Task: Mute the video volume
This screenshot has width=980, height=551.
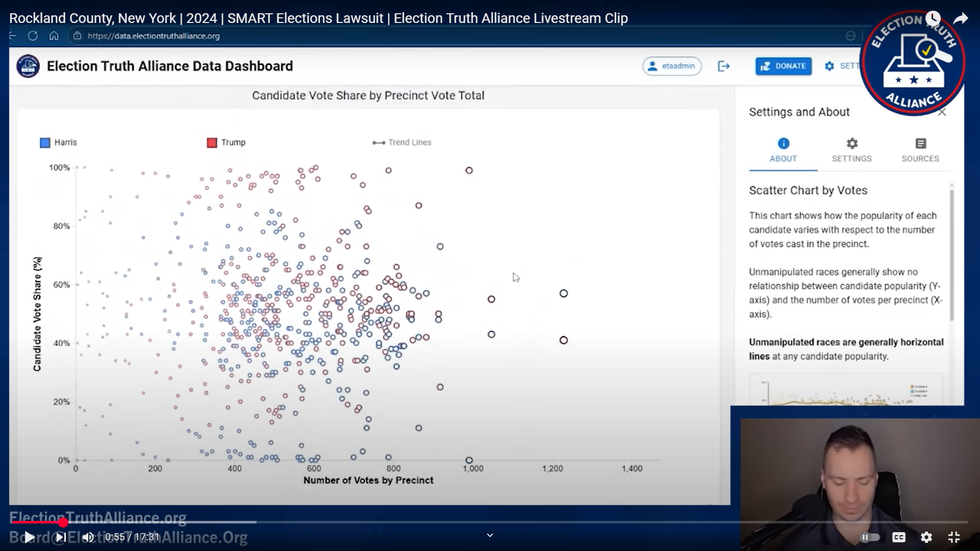Action: click(x=88, y=537)
